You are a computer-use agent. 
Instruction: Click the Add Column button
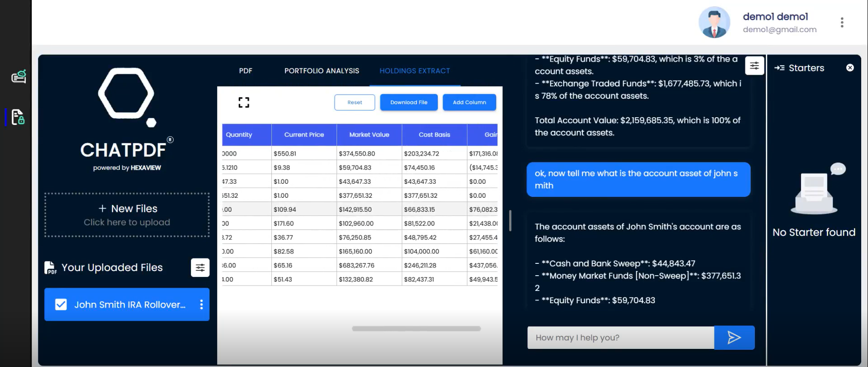[x=469, y=102]
